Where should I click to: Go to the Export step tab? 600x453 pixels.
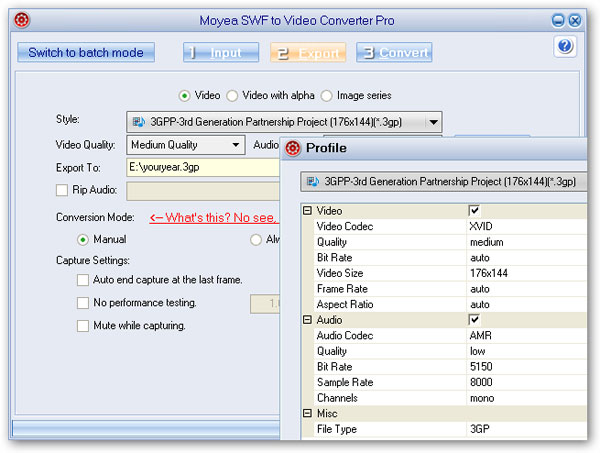point(308,52)
